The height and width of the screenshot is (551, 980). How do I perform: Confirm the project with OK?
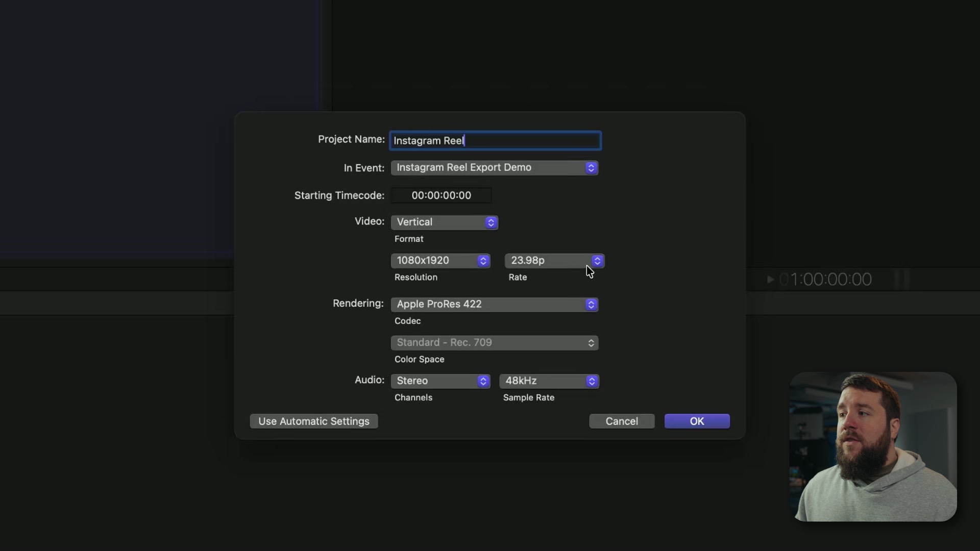(x=697, y=421)
